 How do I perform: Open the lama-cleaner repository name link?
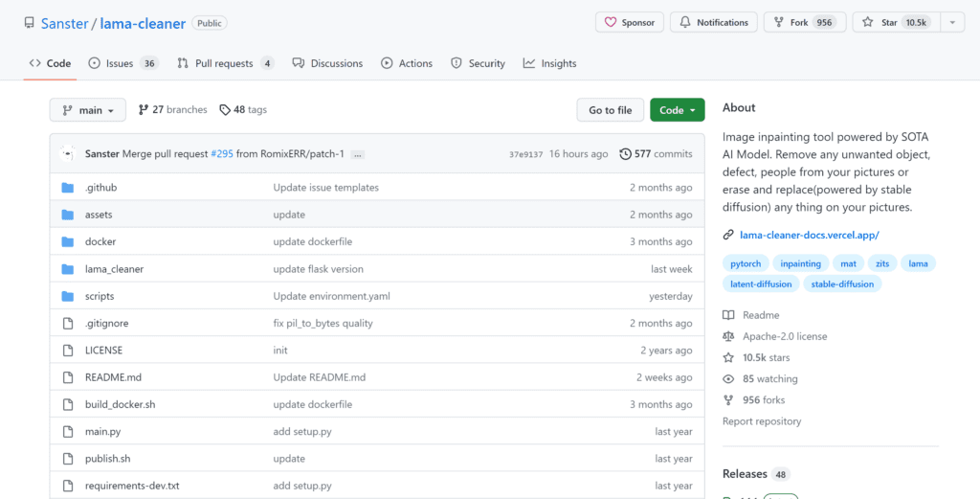tap(144, 24)
